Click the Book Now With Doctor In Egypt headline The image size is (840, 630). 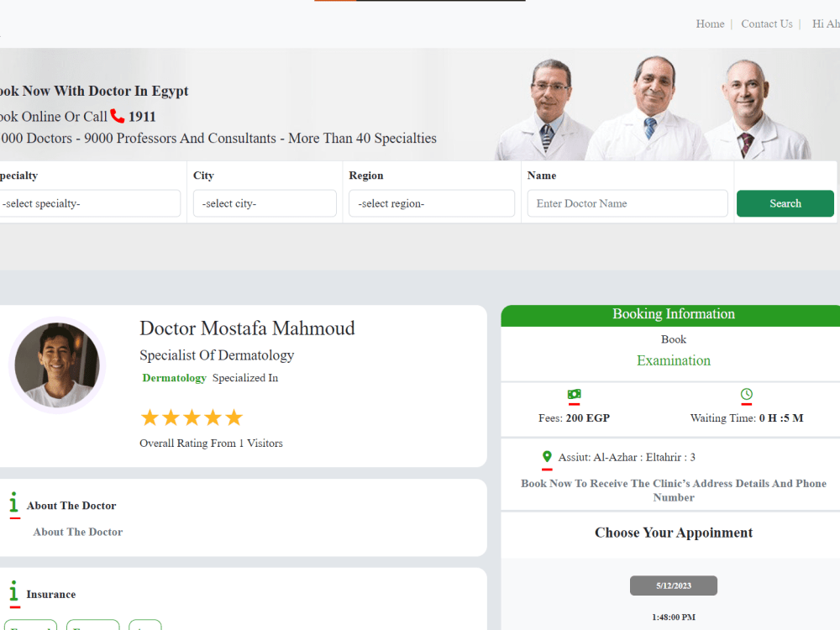[94, 91]
